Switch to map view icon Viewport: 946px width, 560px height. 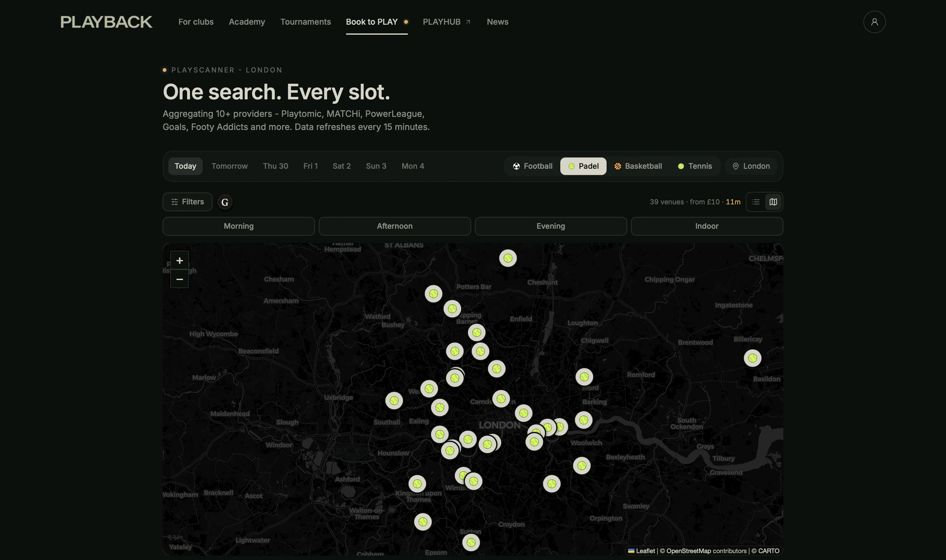[773, 202]
